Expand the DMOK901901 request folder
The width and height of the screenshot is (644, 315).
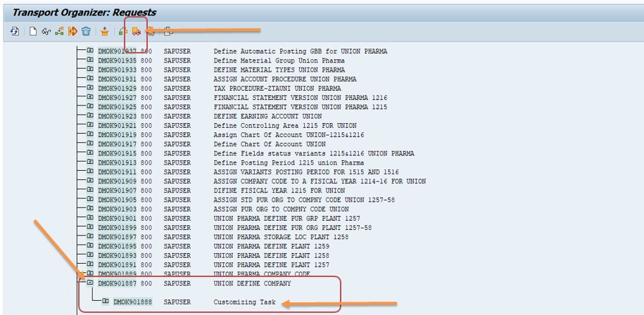point(89,218)
